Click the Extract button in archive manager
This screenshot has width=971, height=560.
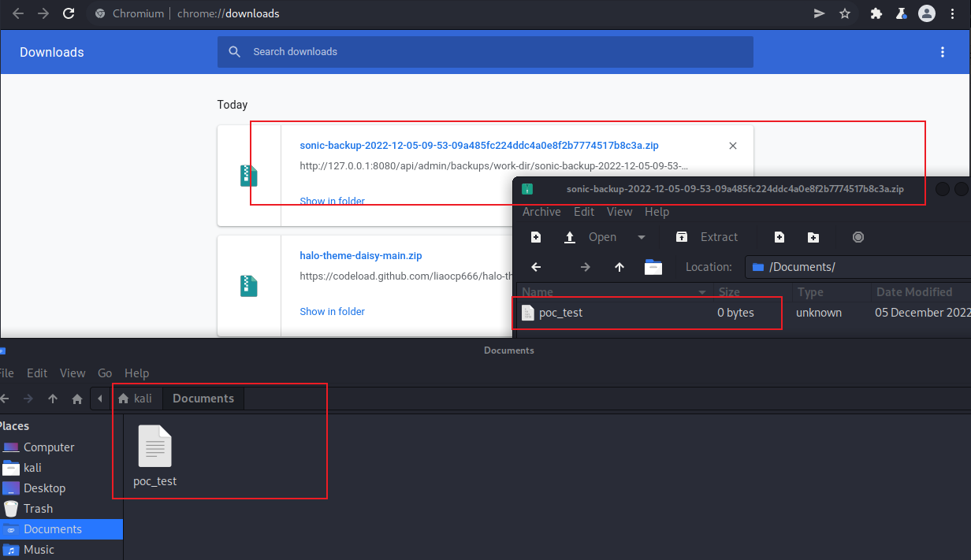coord(707,237)
